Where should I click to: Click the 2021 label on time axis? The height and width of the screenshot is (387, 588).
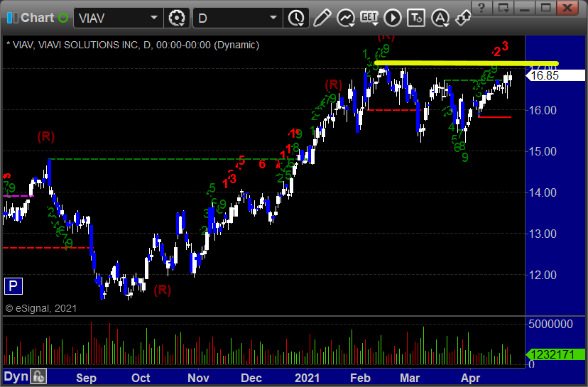pyautogui.click(x=307, y=378)
